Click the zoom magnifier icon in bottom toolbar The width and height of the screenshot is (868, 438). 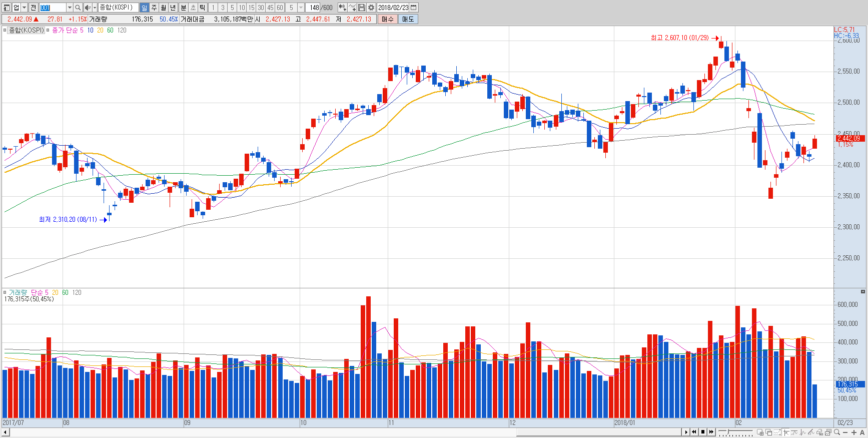click(837, 432)
